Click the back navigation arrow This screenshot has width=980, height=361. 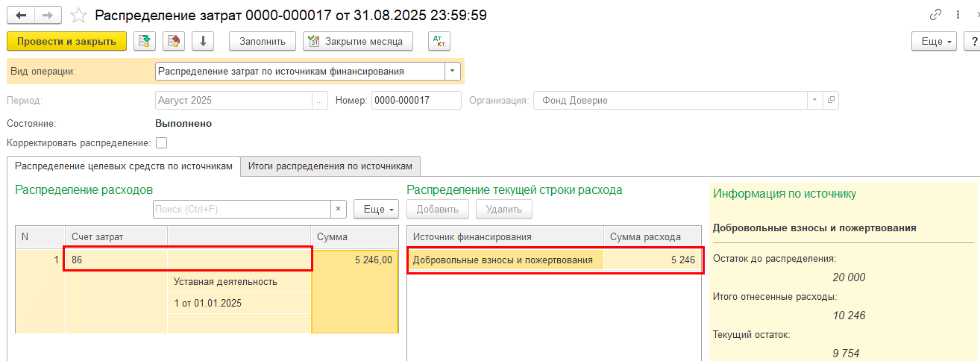pos(21,15)
